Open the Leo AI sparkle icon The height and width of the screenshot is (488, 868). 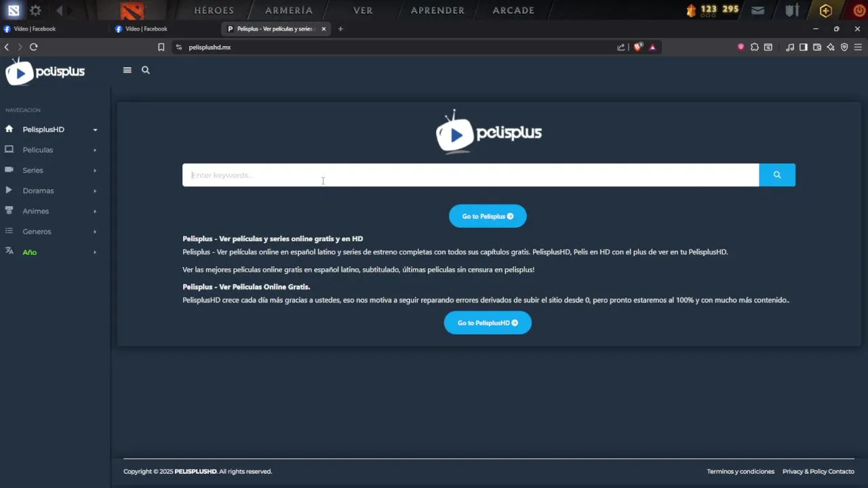click(831, 47)
